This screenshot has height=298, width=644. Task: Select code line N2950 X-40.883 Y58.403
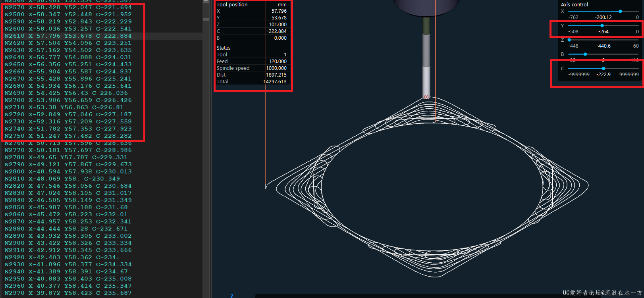point(68,279)
